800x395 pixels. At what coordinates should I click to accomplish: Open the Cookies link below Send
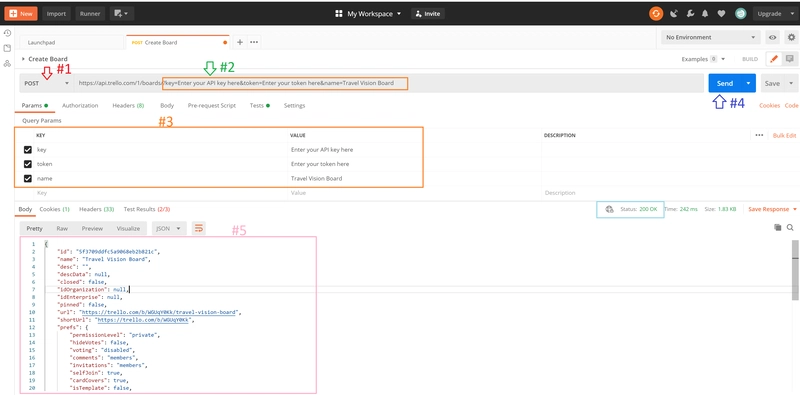[x=769, y=106]
